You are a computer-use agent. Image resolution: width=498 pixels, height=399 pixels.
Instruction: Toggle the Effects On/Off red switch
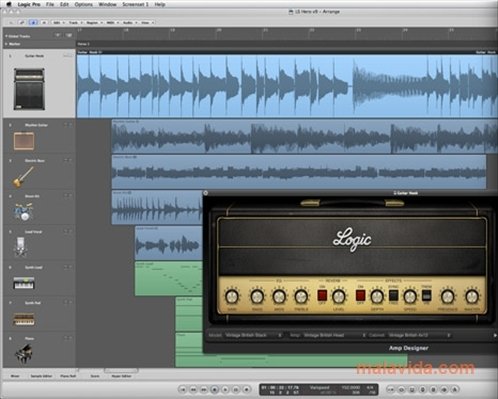point(360,295)
